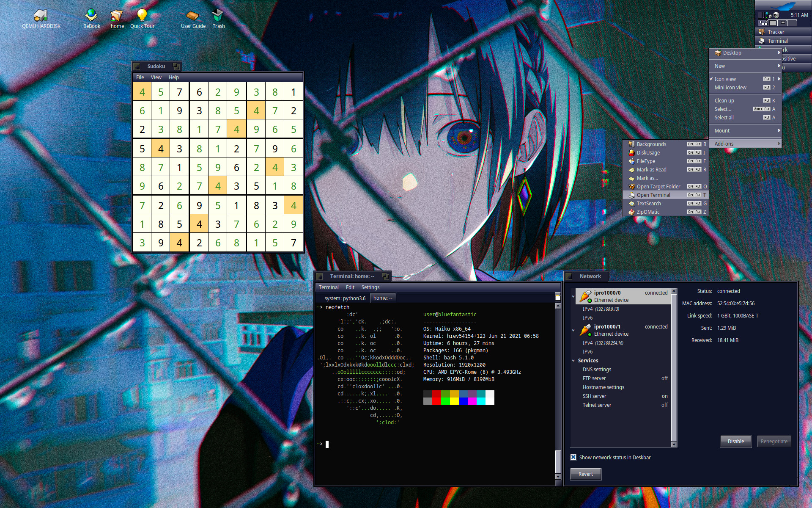Click the ProcessController bars in Deskbar tray
This screenshot has width=812, height=508.
point(761,15)
